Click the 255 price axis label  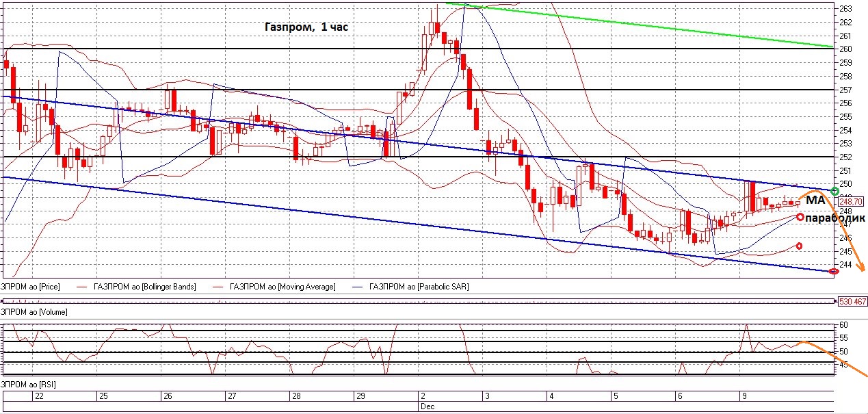tap(845, 116)
